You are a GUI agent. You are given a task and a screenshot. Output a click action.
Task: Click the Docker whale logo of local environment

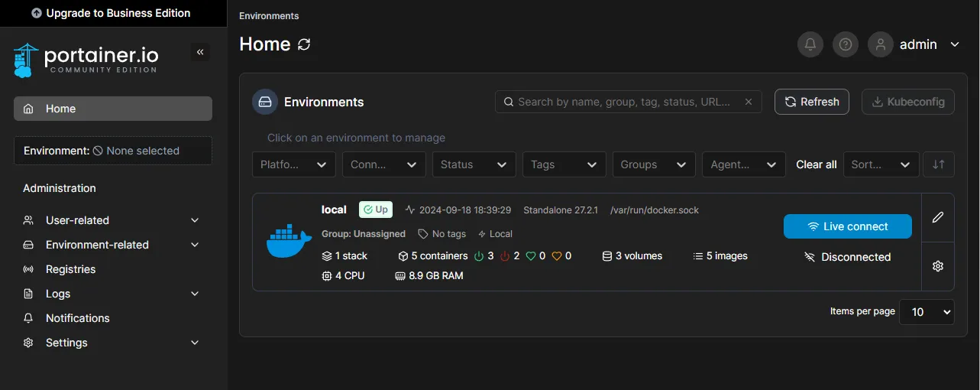(289, 242)
